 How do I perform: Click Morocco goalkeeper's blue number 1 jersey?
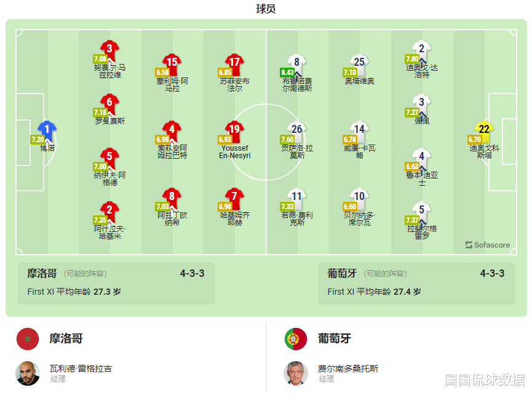(47, 130)
